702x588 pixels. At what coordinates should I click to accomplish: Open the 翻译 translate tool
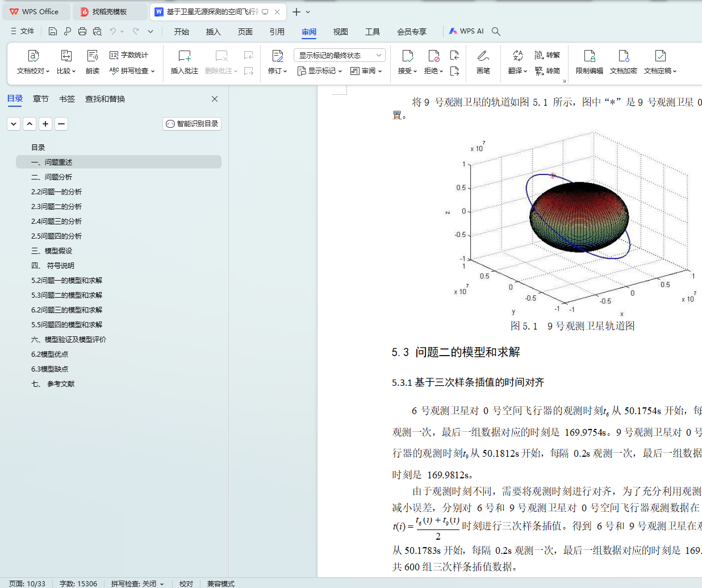517,62
